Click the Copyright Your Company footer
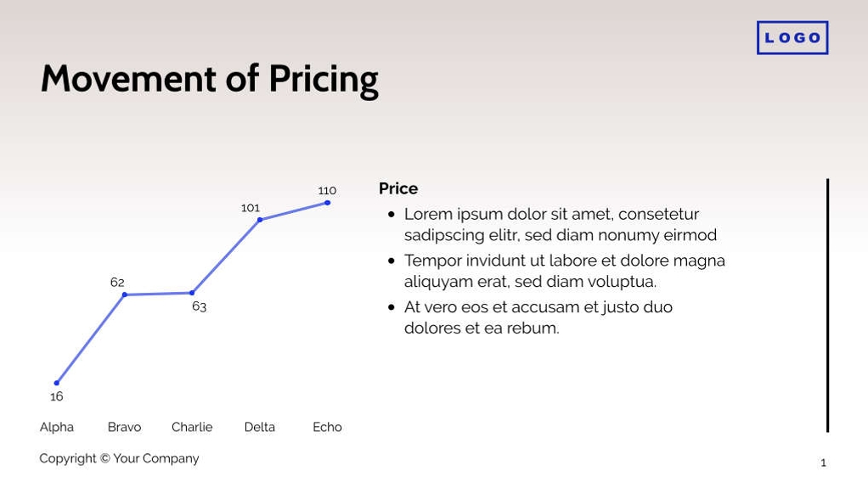This screenshot has width=868, height=488. coord(119,458)
